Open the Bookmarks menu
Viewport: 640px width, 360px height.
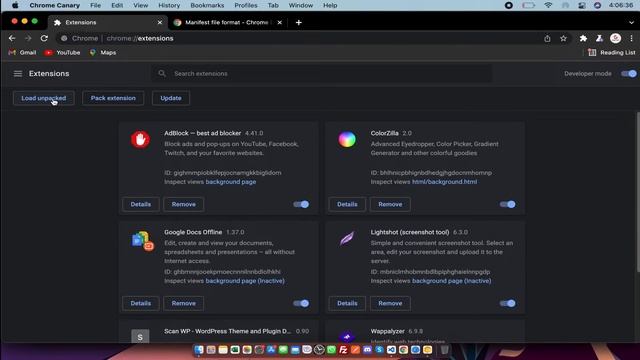[x=207, y=5]
